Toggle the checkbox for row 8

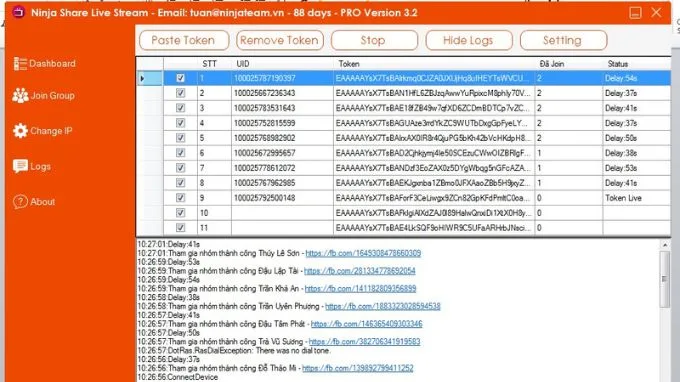180,183
